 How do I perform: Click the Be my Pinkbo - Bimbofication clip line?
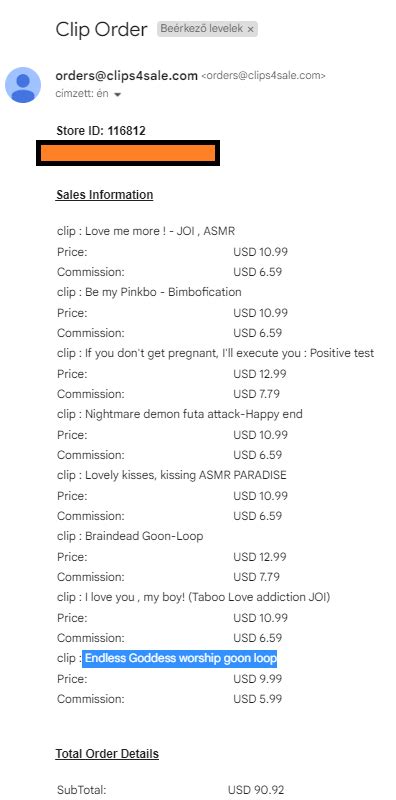tap(149, 292)
